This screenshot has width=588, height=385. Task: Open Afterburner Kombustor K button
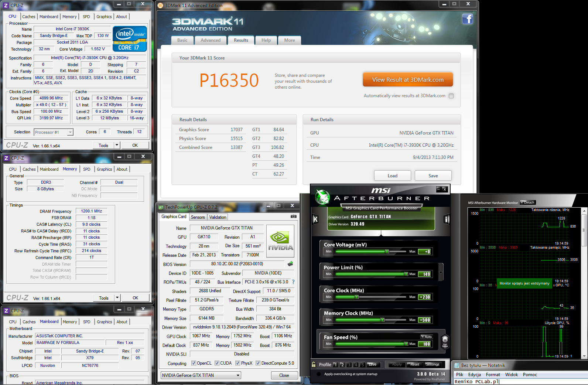(315, 219)
